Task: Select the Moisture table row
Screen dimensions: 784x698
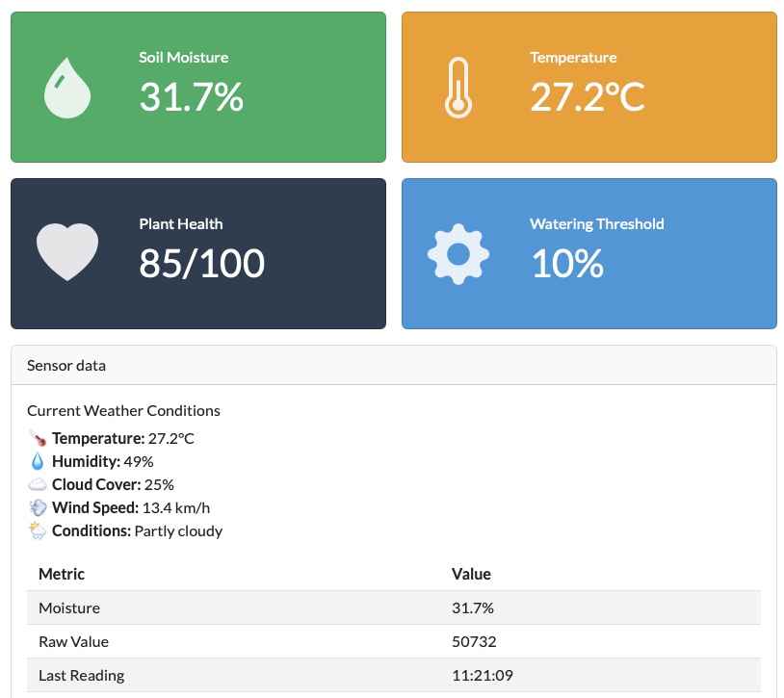Action: 69,608
